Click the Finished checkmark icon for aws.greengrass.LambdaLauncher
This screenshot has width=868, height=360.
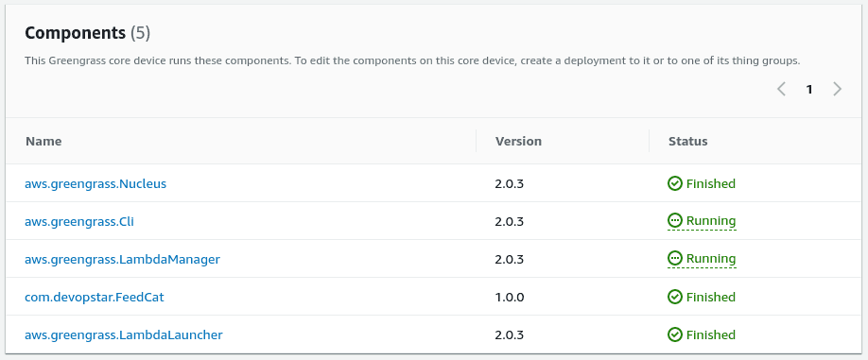[x=675, y=334]
